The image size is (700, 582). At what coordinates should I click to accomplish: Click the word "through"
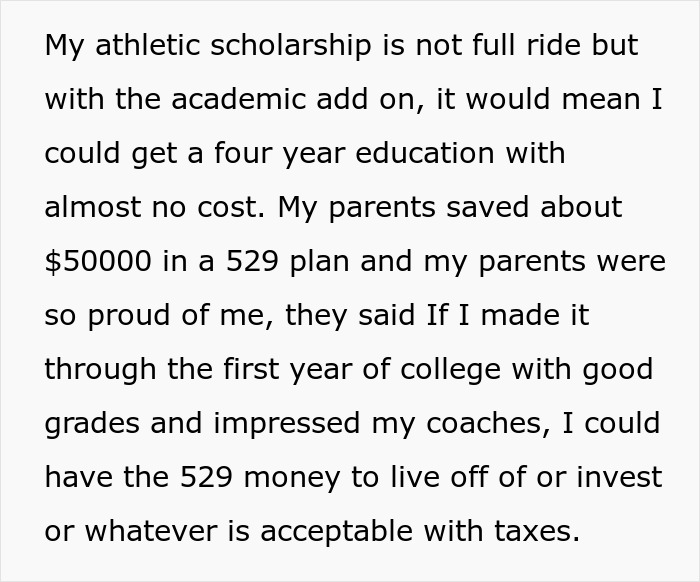click(102, 370)
